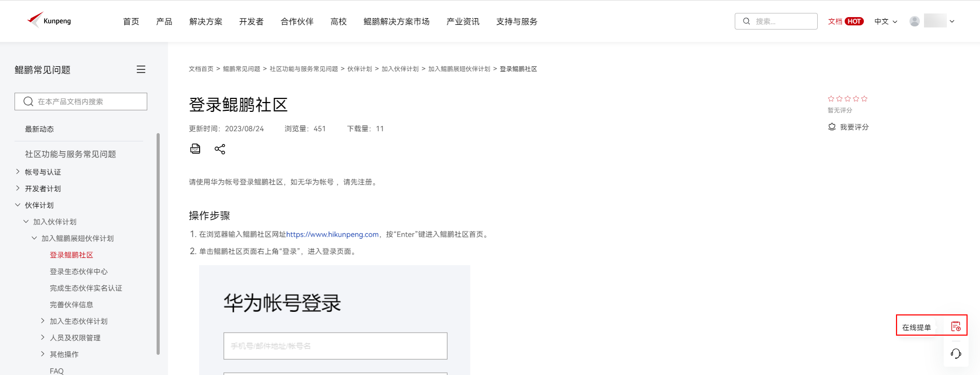
Task: Click the 操作步骤 heading
Action: (x=209, y=215)
